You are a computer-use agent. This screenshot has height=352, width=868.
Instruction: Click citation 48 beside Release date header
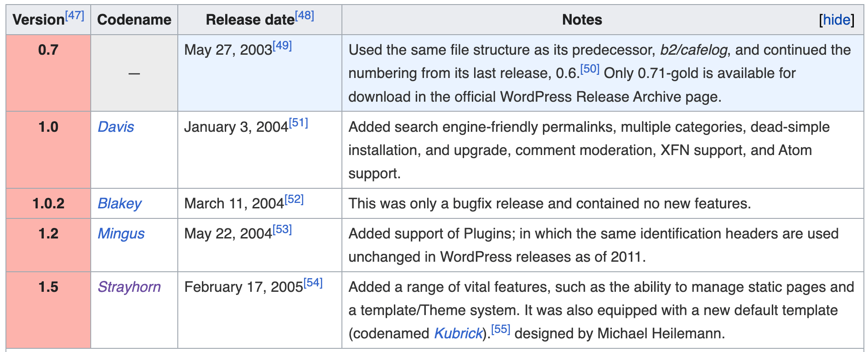pyautogui.click(x=305, y=16)
